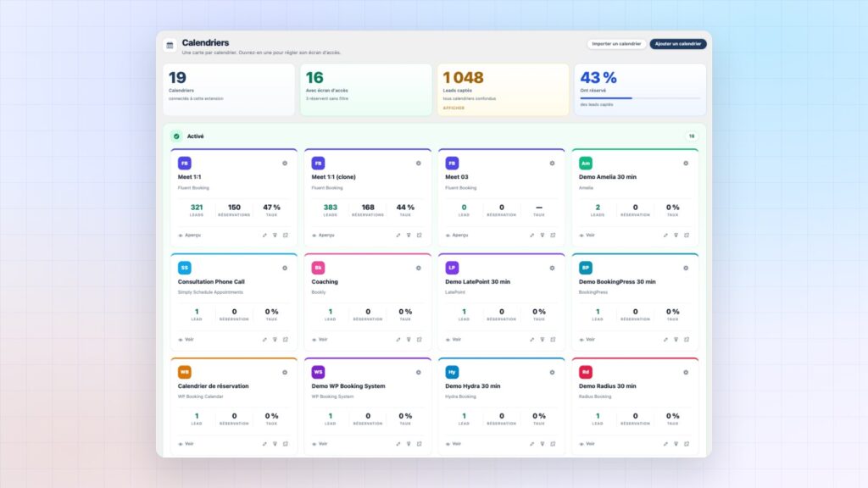Viewport: 868px width, 488px height.
Task: Click the purple WS badge on Demo WP Booking System
Action: tap(319, 372)
